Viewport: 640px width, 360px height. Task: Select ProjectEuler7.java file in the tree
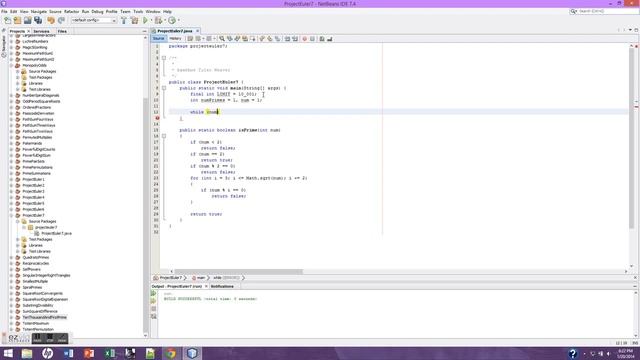56,233
